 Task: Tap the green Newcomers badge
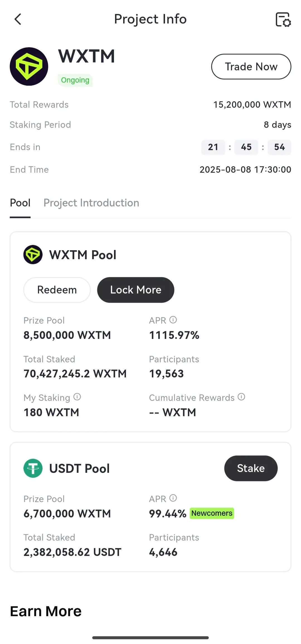point(212,513)
